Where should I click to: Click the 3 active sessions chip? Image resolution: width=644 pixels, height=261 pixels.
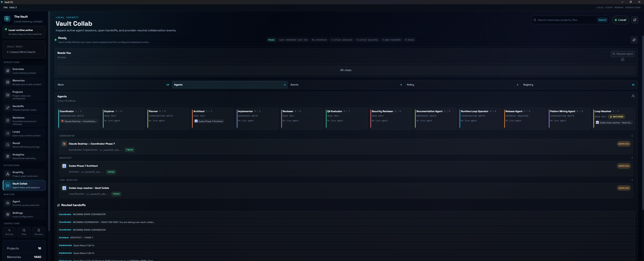pyautogui.click(x=341, y=40)
